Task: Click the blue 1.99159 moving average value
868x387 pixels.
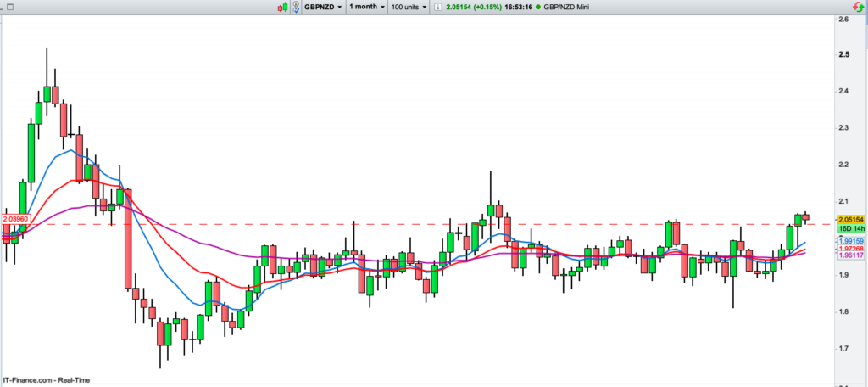Action: (x=851, y=242)
